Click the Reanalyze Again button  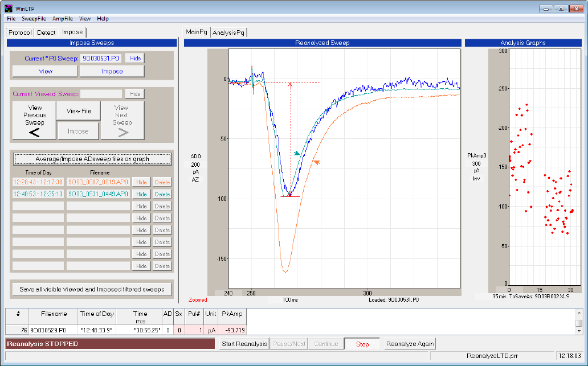pos(410,344)
